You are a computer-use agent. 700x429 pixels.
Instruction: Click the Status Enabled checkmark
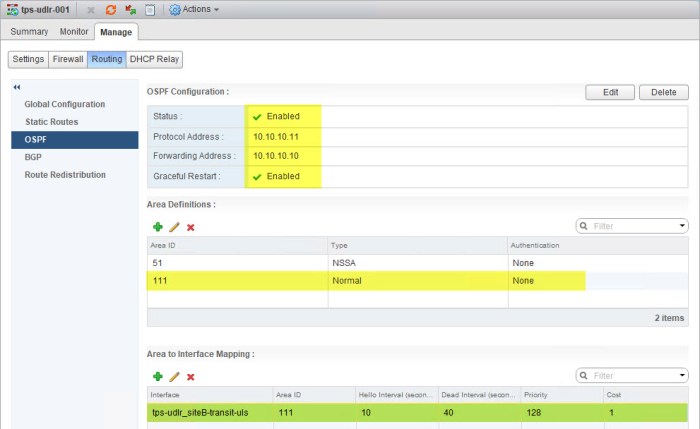257,117
